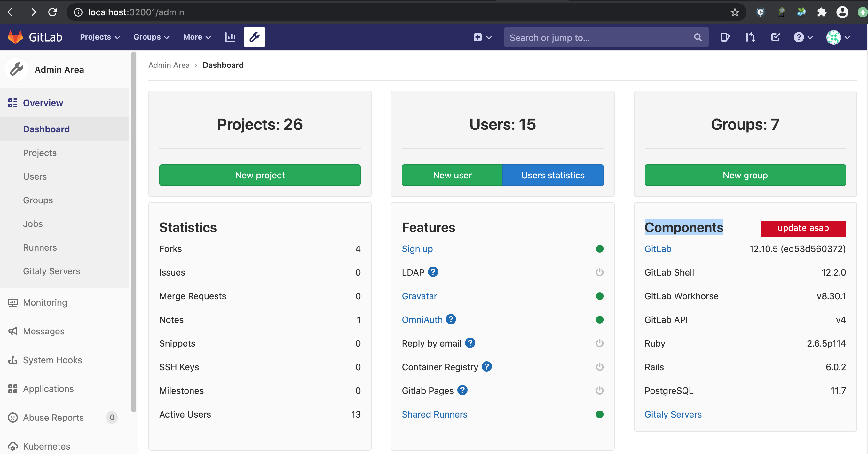Open the Admin Area wrench icon in navbar
Screen dimensions: 868x454
point(254,37)
